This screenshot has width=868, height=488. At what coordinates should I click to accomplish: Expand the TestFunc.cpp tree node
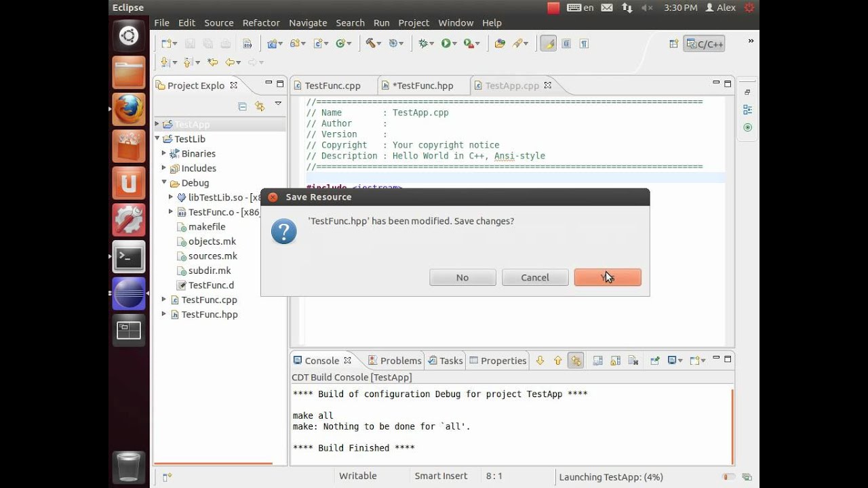[x=163, y=299]
